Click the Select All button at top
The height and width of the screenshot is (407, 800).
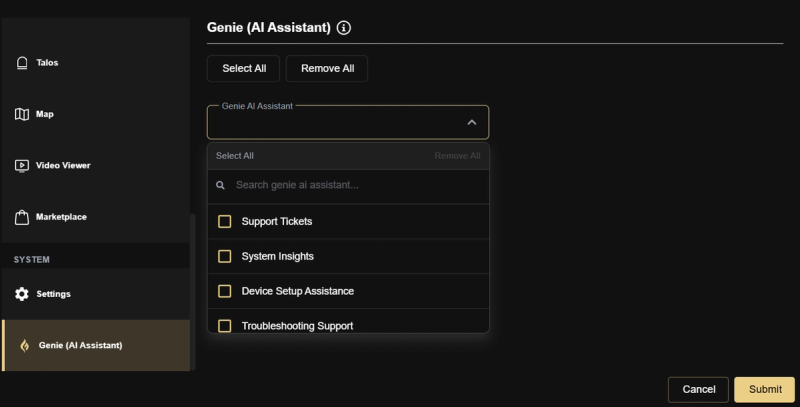[243, 68]
